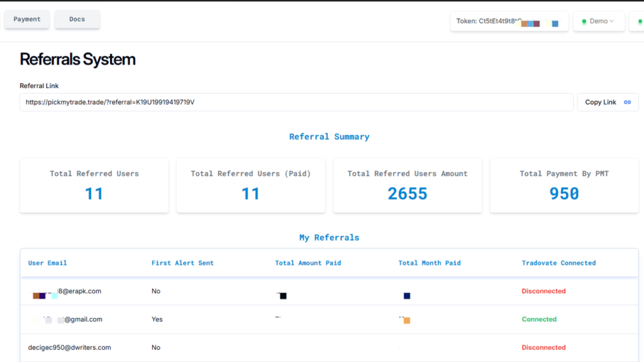This screenshot has width=644, height=362.
Task: Click the Total Month Paid column header
Action: click(430, 263)
